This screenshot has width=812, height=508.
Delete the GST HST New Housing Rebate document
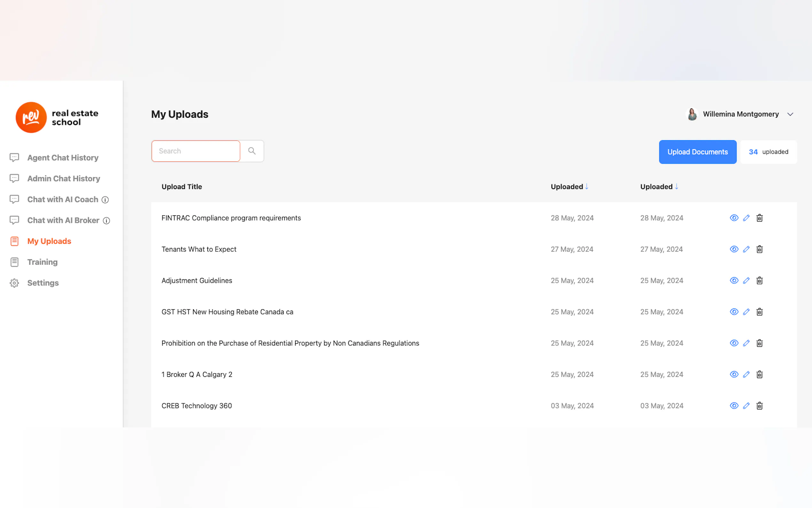(x=759, y=312)
